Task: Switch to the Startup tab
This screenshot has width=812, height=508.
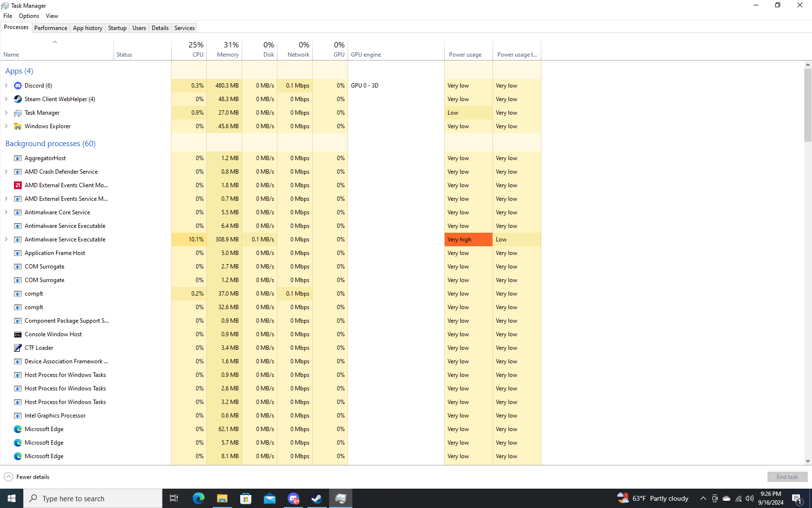Action: pyautogui.click(x=117, y=28)
